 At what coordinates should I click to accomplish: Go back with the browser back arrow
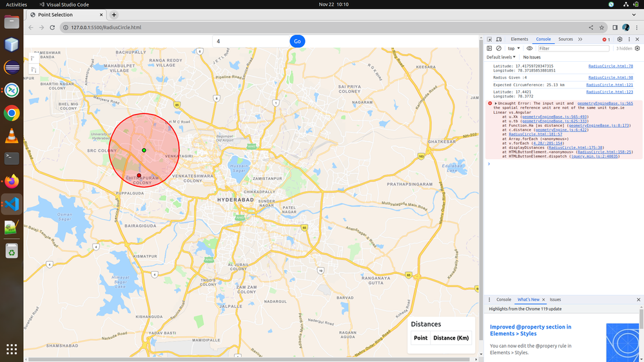[31, 28]
